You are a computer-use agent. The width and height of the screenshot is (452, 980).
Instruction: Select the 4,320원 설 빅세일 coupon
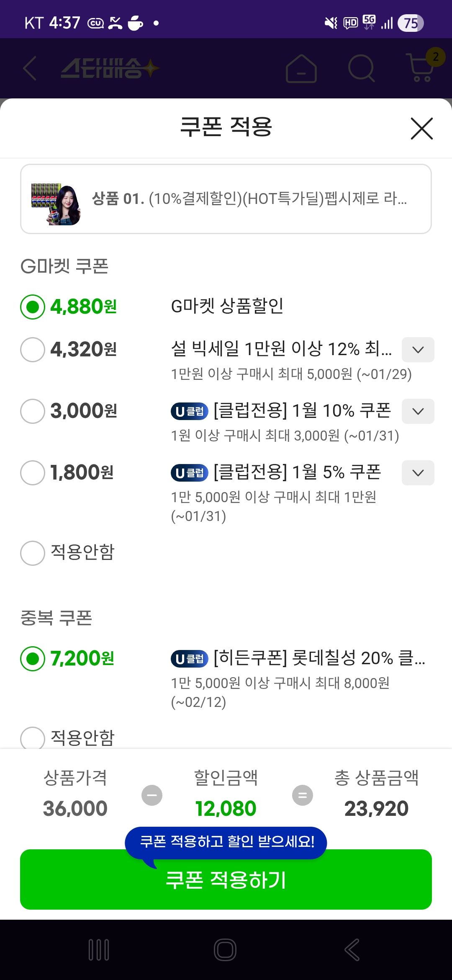pos(33,350)
